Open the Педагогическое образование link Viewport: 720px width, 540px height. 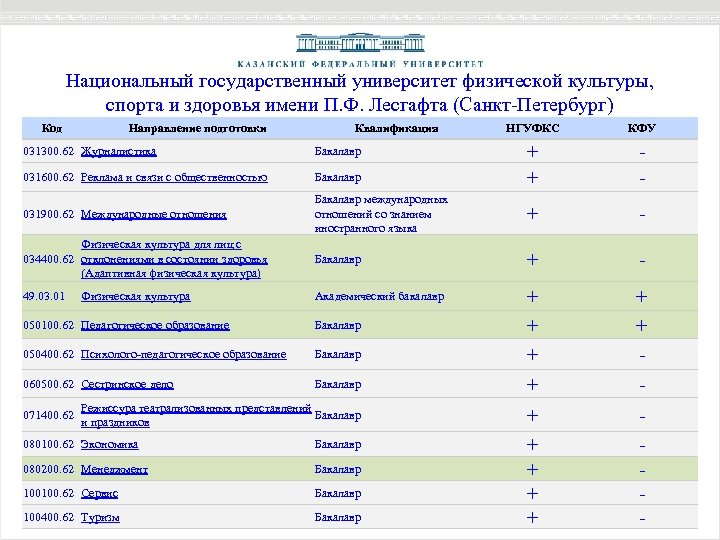point(155,326)
